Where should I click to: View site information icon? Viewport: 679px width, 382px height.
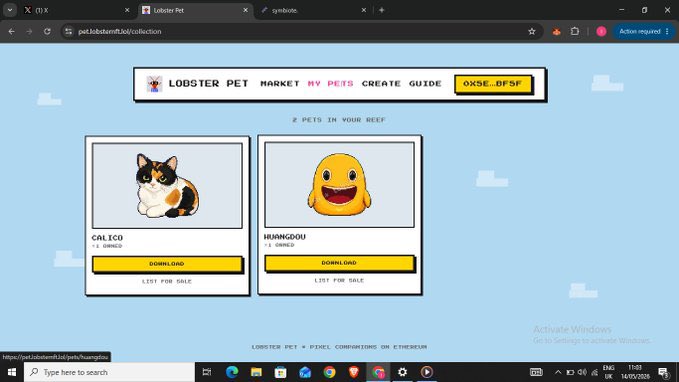coord(68,31)
